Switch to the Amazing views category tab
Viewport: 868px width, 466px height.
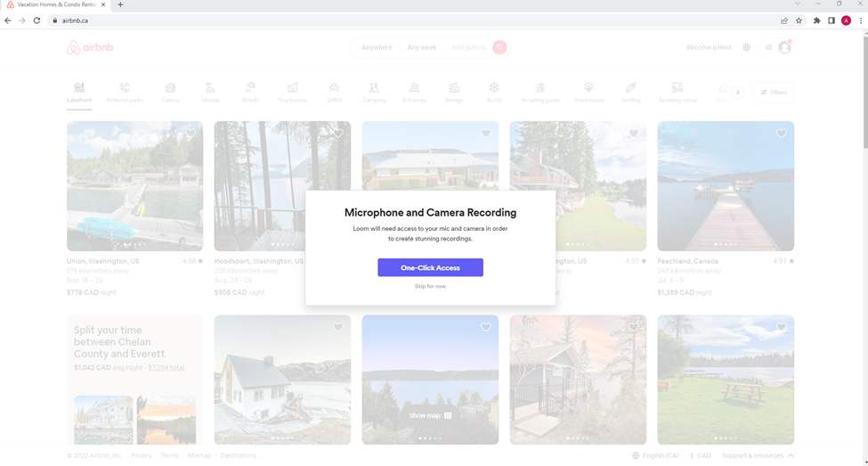point(677,92)
